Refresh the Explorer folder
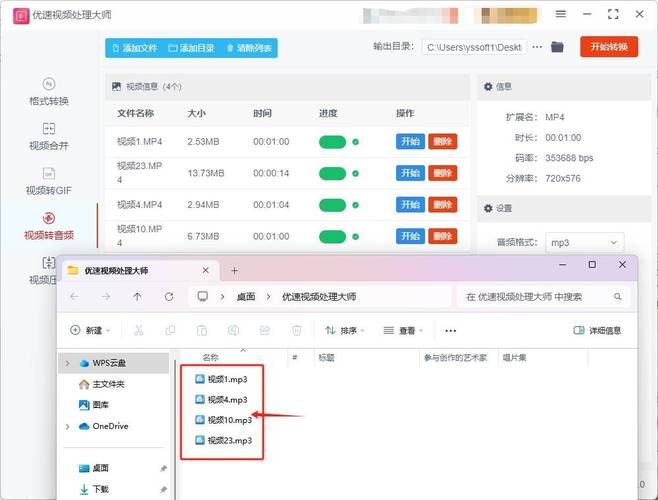 pos(169,296)
